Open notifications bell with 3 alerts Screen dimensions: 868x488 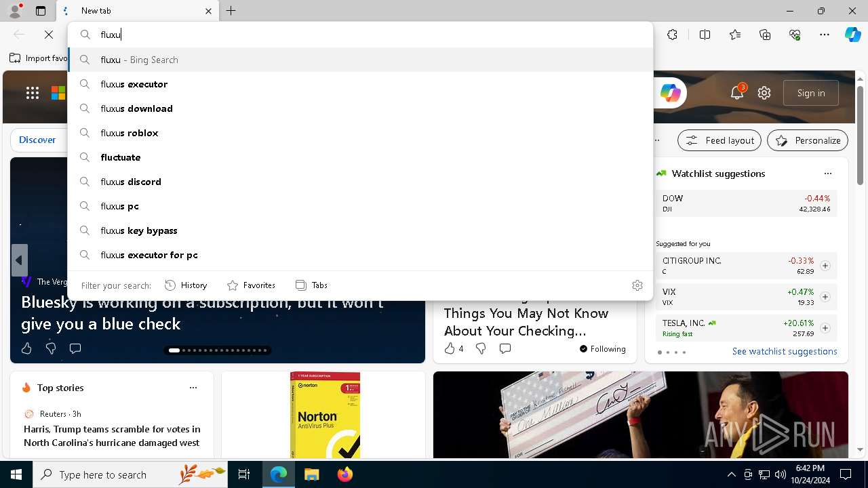point(737,93)
